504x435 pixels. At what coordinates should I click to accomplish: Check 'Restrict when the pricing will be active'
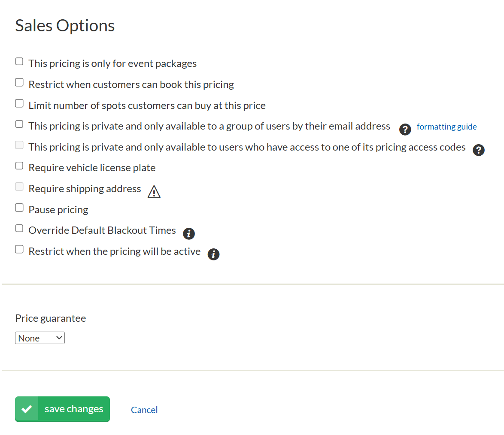point(19,249)
